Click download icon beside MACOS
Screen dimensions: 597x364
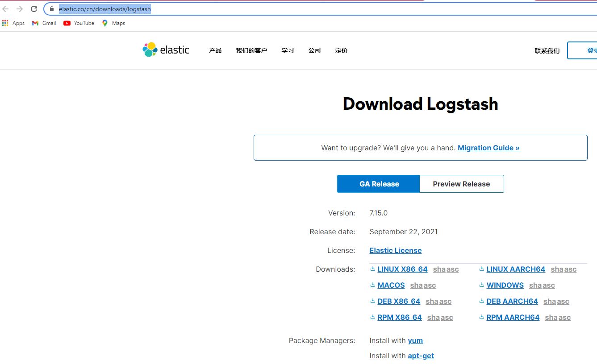(x=373, y=285)
